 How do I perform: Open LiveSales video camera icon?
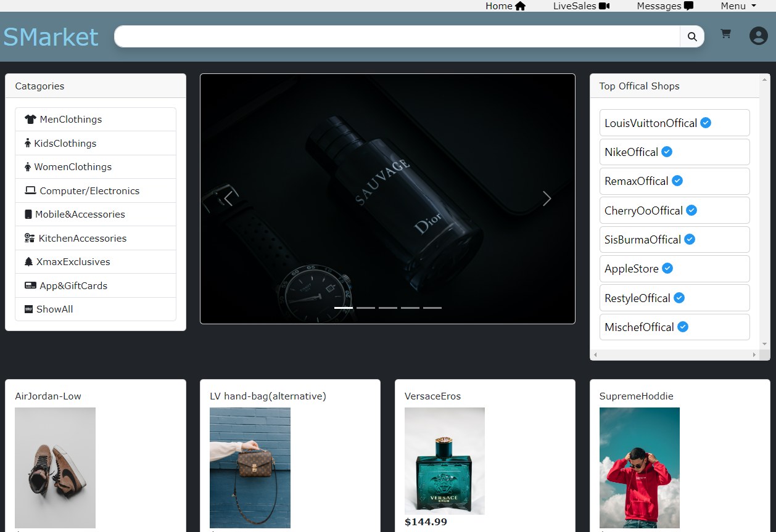click(604, 6)
